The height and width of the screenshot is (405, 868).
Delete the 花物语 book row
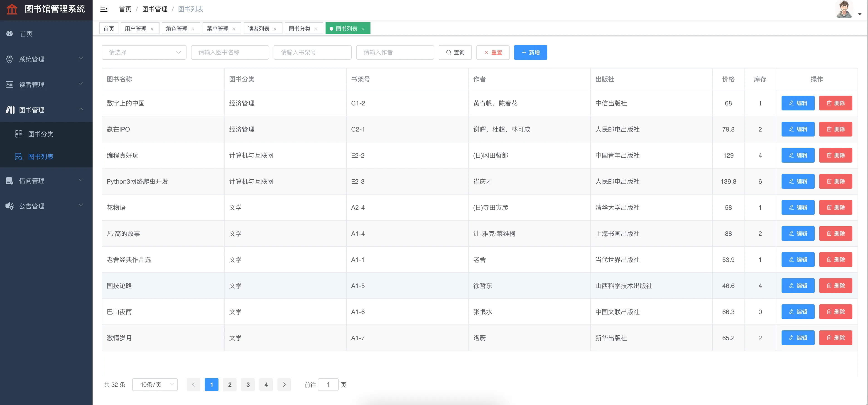pos(835,207)
